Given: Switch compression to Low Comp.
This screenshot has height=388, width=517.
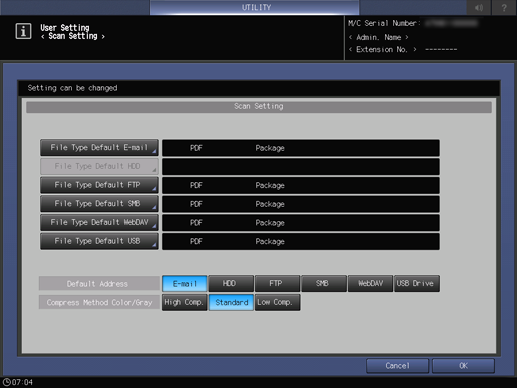Looking at the screenshot, I should click(x=277, y=302).
